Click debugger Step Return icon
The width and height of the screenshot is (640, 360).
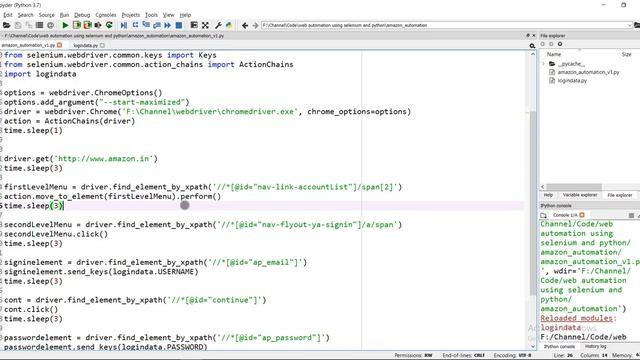coord(157,25)
